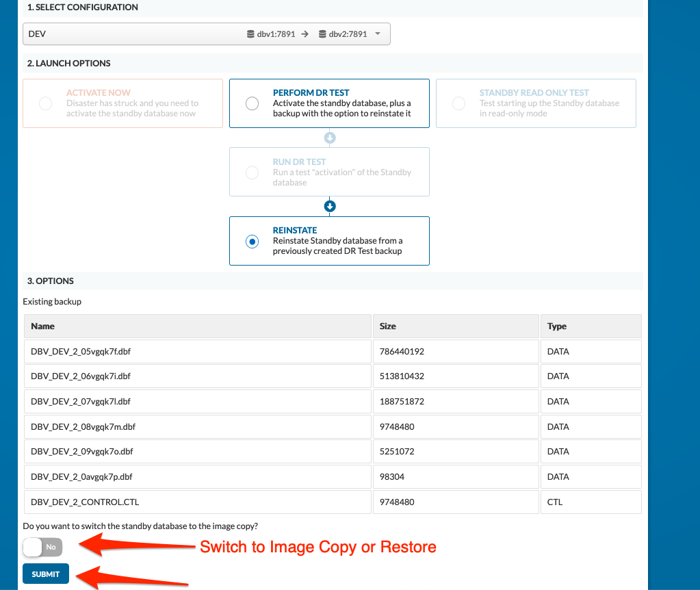Viewport: 700px width, 590px height.
Task: Click the ACTIVATE NOW heading
Action: [99, 93]
